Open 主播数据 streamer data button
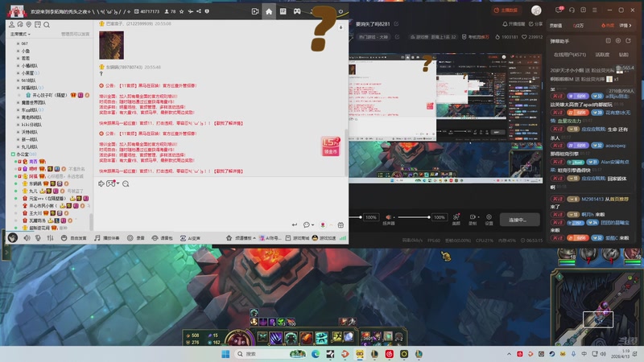The image size is (644, 362). [x=506, y=10]
